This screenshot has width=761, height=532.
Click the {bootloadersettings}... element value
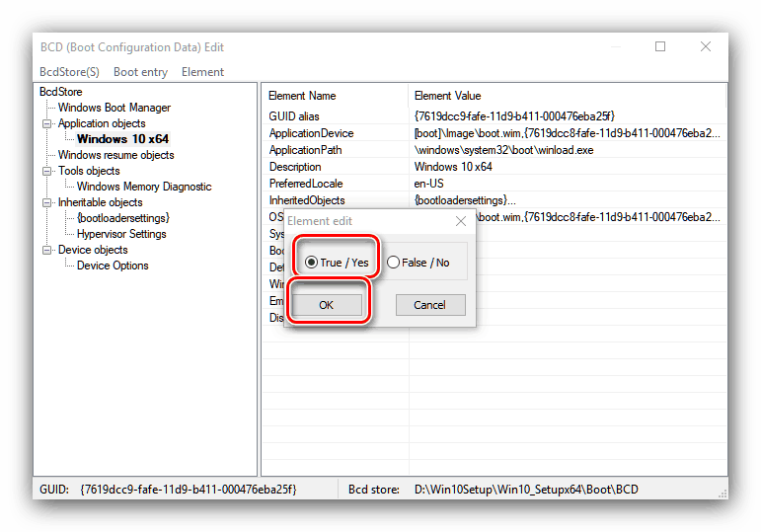tap(465, 200)
